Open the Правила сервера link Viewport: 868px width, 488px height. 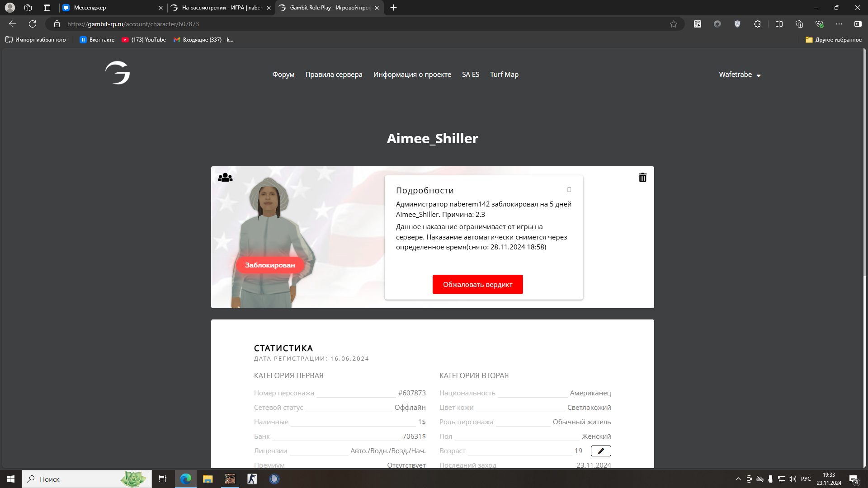click(334, 75)
